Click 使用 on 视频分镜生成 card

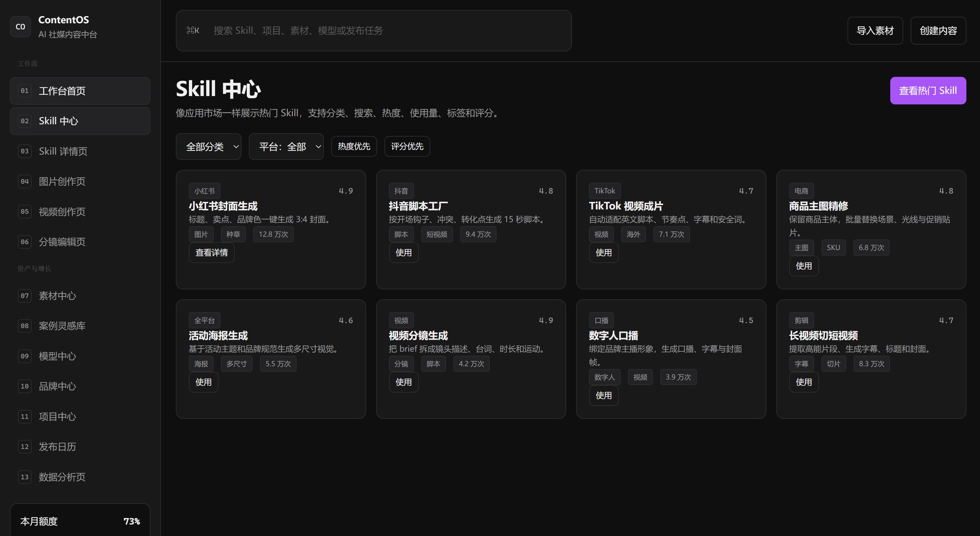(x=404, y=382)
